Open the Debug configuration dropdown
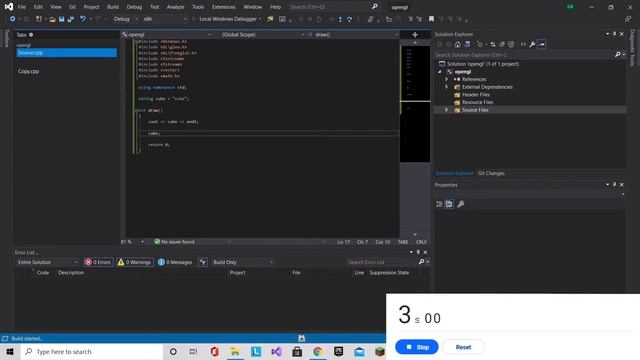Screen dimensions: 640x360 click(125, 19)
